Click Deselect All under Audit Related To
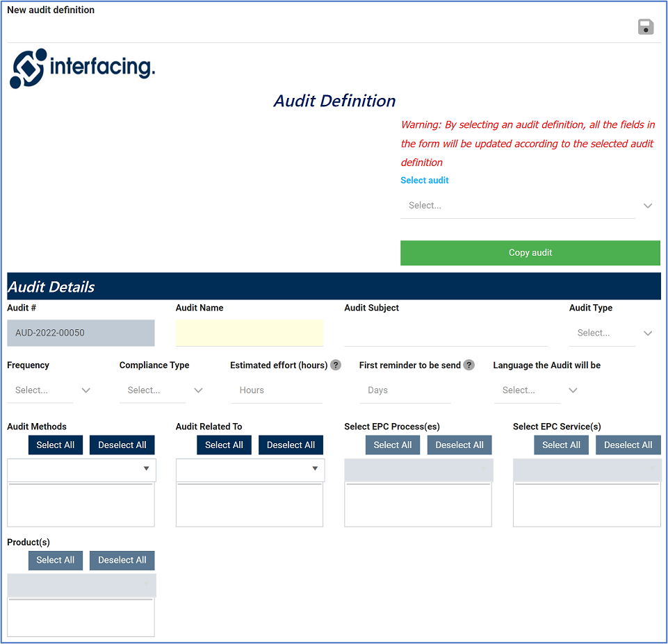 pos(291,445)
